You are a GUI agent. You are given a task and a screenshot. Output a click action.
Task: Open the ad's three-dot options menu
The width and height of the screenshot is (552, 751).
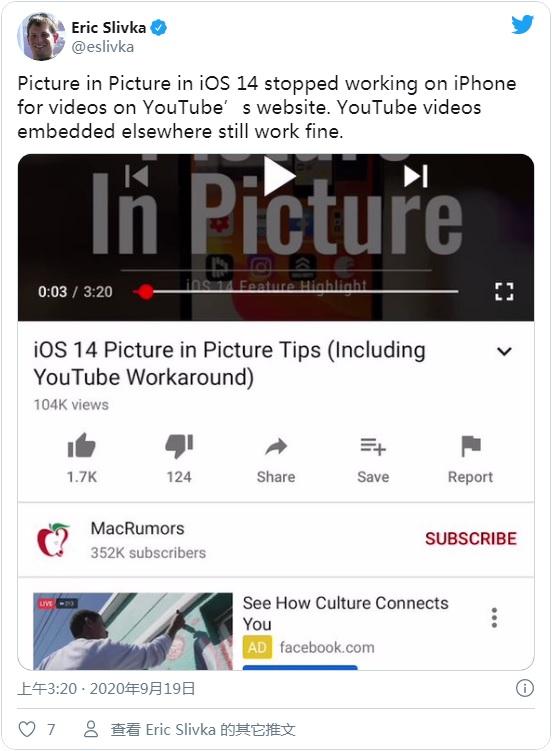click(x=494, y=618)
